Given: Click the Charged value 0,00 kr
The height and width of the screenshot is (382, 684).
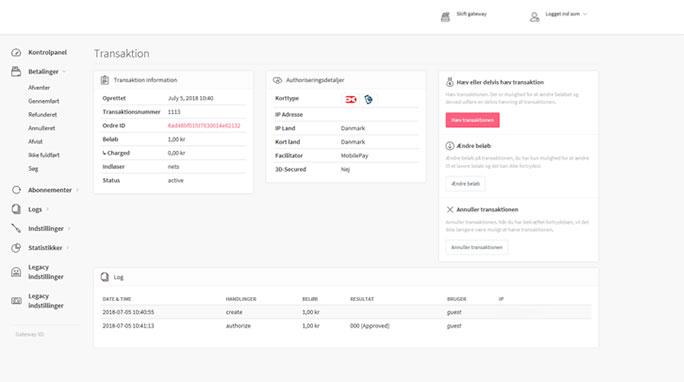Looking at the screenshot, I should (177, 153).
